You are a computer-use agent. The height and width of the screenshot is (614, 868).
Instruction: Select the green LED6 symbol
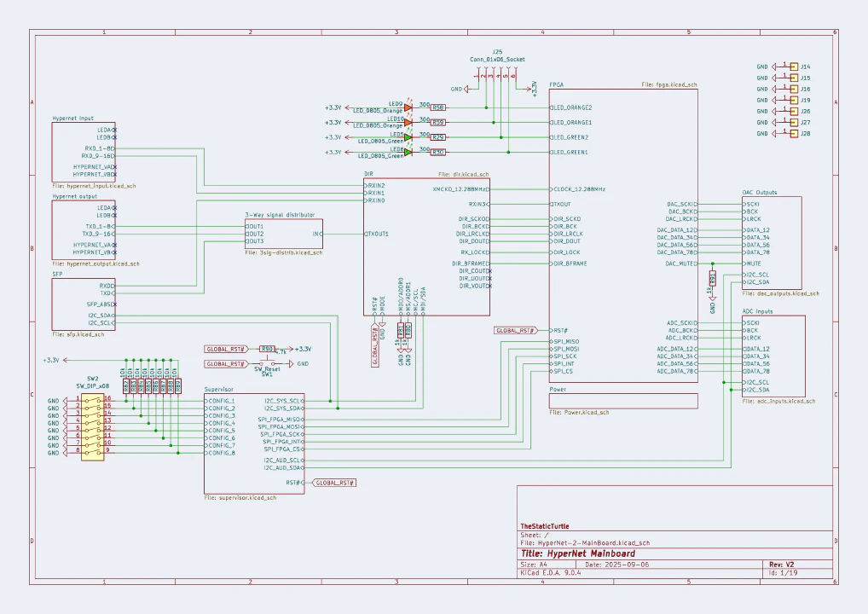tap(408, 152)
